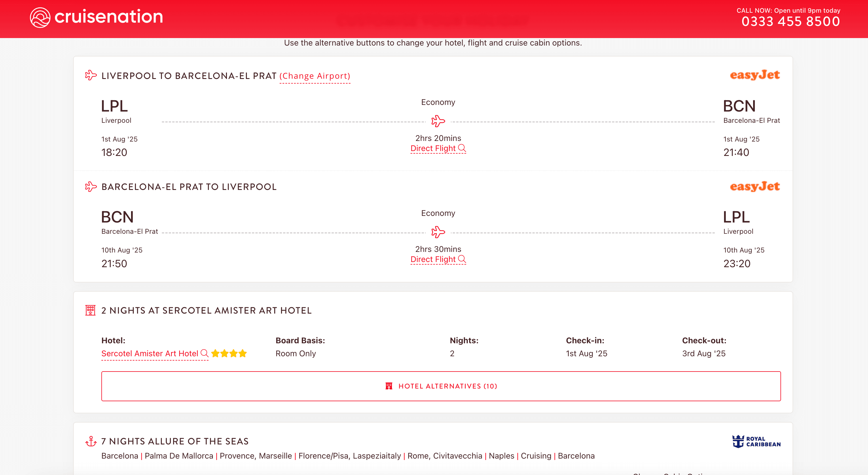Open the Change Airport link
Viewport: 868px width, 475px height.
click(315, 76)
